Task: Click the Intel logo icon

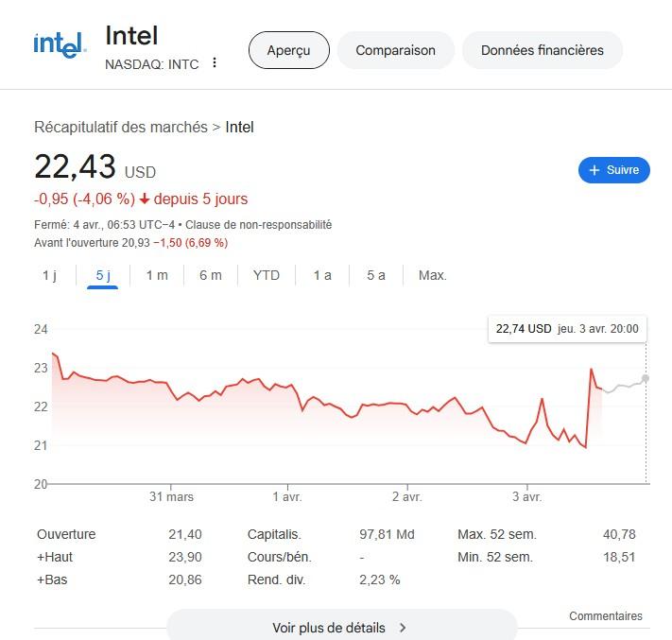Action: click(x=60, y=44)
